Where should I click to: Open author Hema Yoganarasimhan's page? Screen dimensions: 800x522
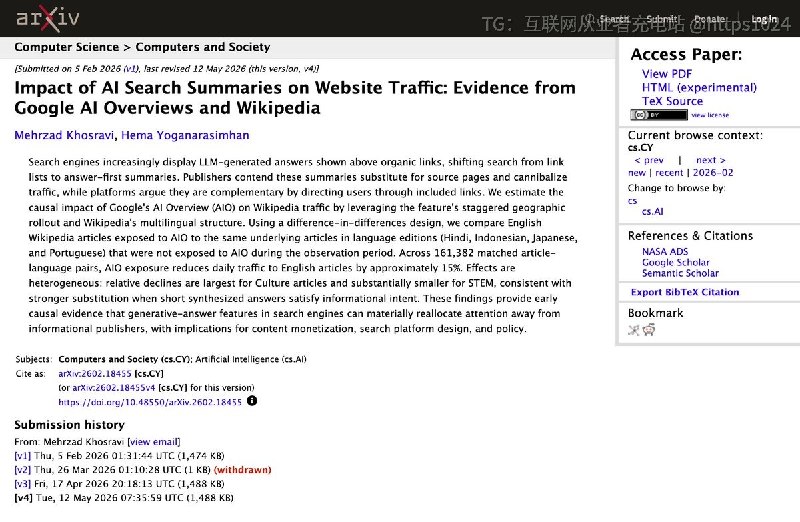185,135
